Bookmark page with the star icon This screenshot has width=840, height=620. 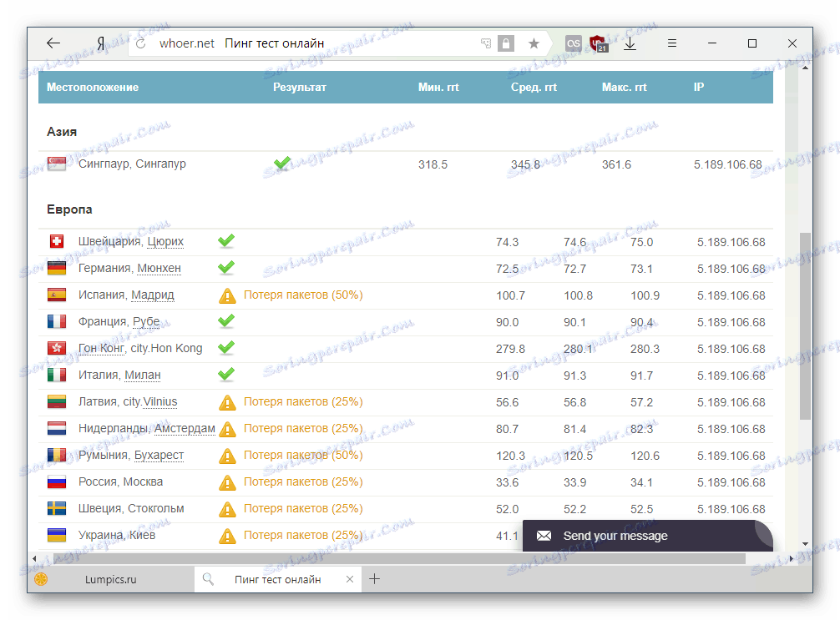pos(534,43)
